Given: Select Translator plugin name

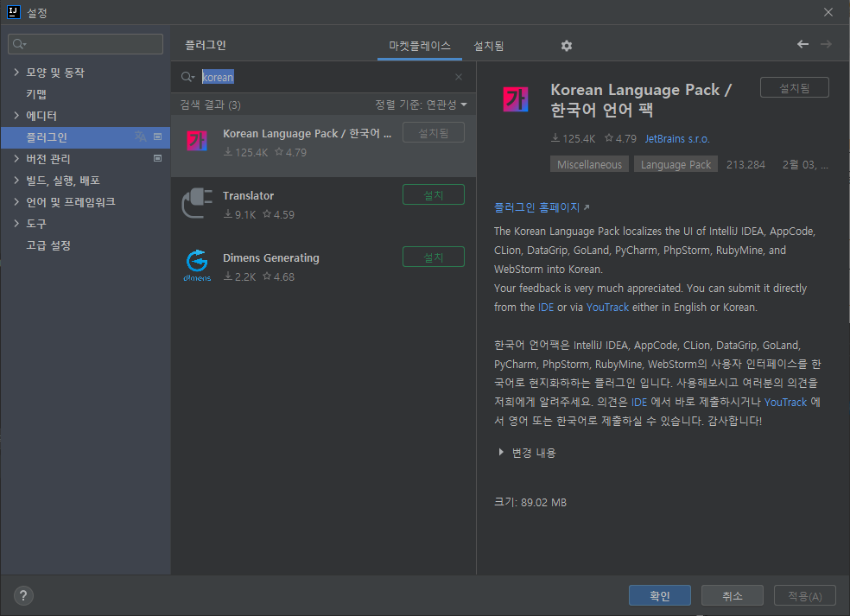Looking at the screenshot, I should tap(248, 196).
